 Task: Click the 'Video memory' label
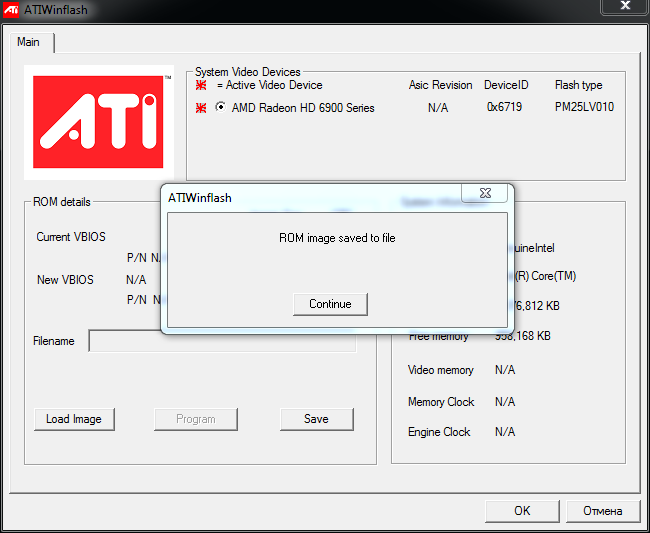441,370
